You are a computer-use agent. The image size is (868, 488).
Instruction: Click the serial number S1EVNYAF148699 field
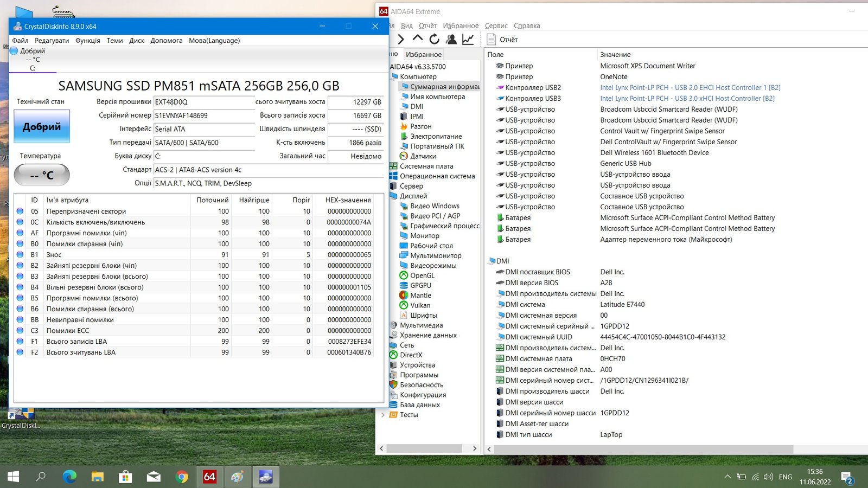(204, 115)
